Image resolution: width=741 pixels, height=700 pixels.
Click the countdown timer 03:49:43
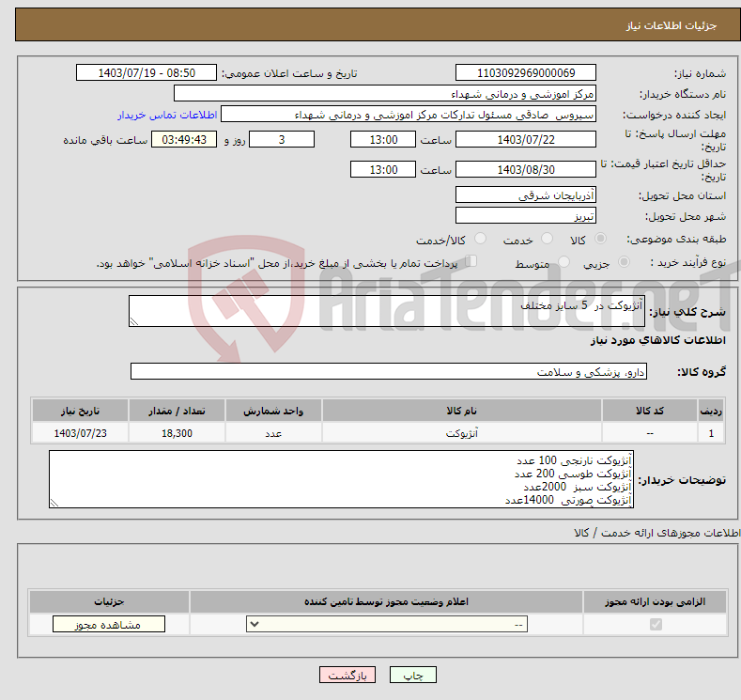[184, 139]
